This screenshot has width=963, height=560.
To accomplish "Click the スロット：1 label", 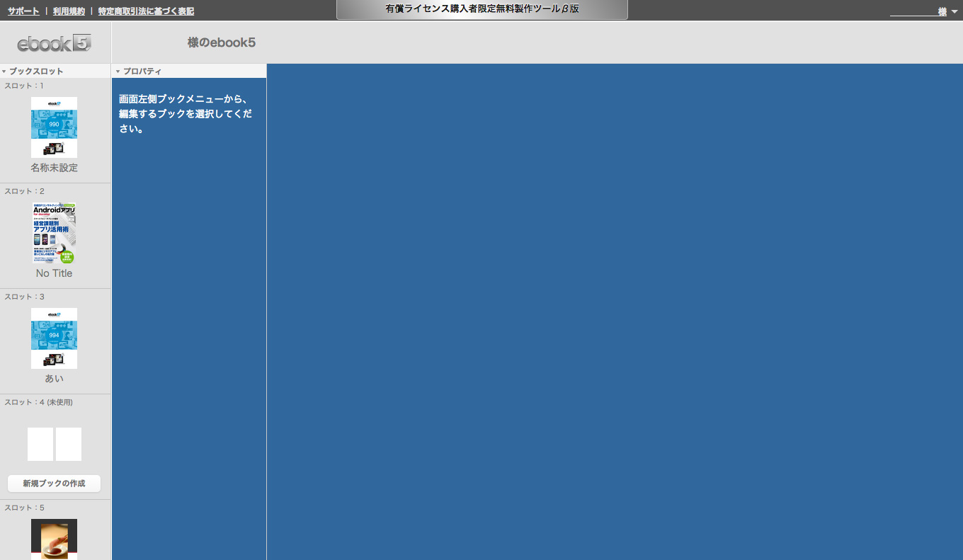I will click(x=24, y=86).
